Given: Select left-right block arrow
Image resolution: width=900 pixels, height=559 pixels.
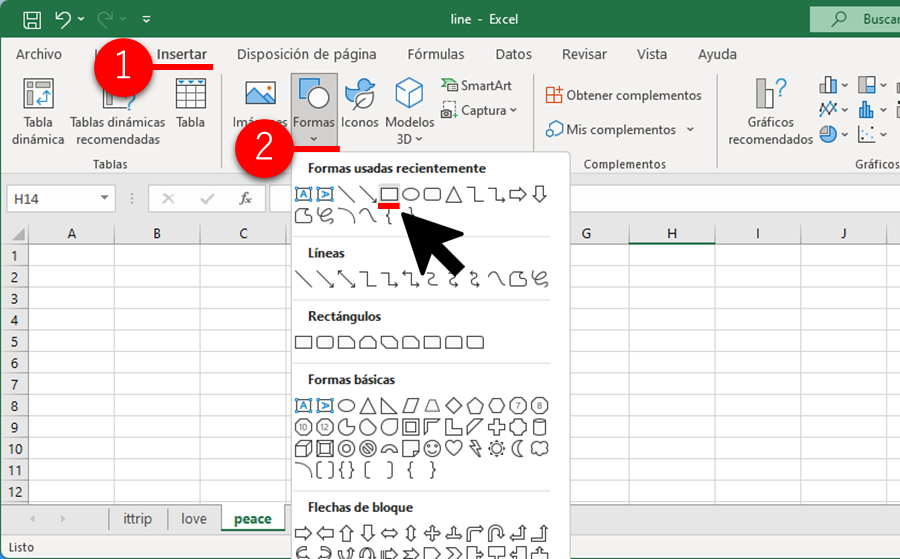Looking at the screenshot, I should pyautogui.click(x=389, y=533).
